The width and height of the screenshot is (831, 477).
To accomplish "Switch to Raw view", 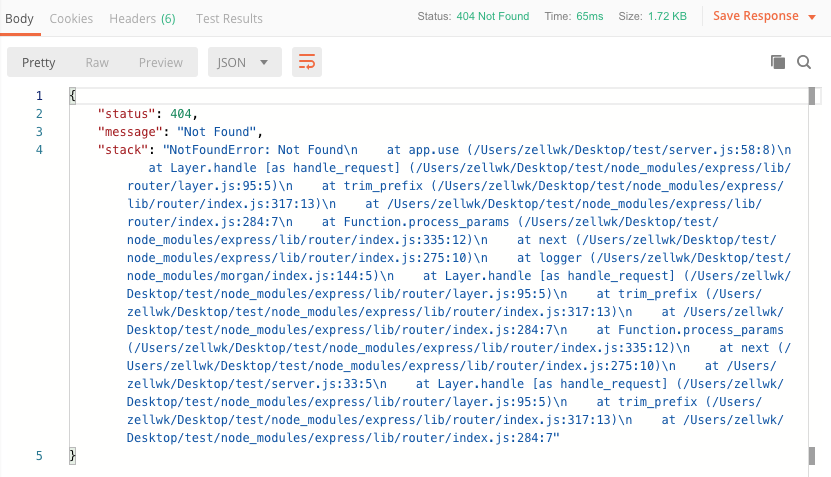I will 97,62.
